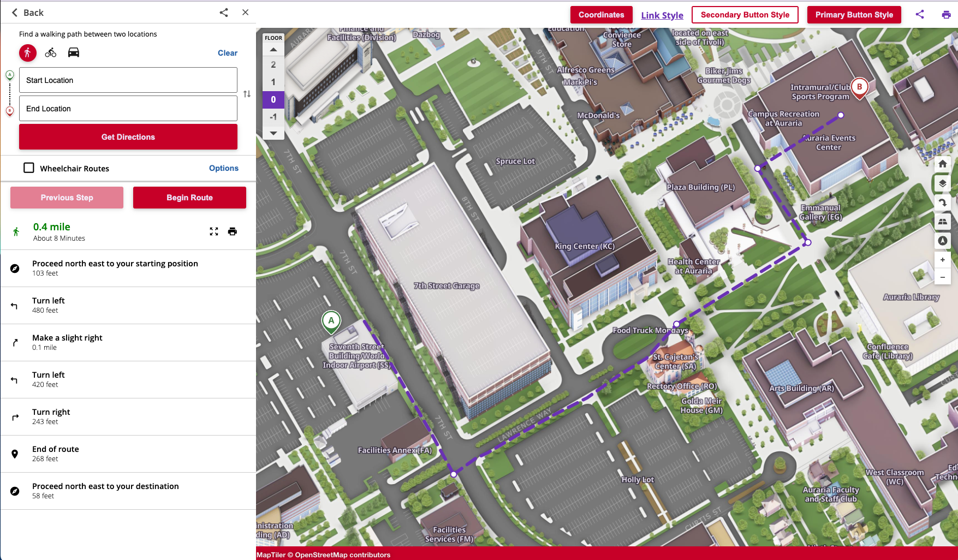
Task: Select the walking mode icon
Action: tap(28, 53)
